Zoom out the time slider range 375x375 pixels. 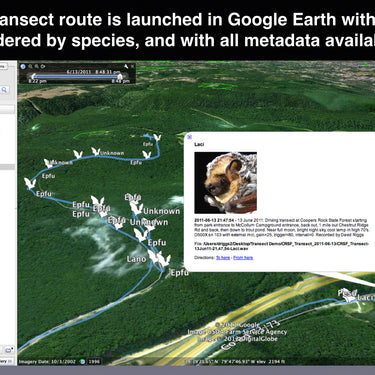(x=30, y=66)
